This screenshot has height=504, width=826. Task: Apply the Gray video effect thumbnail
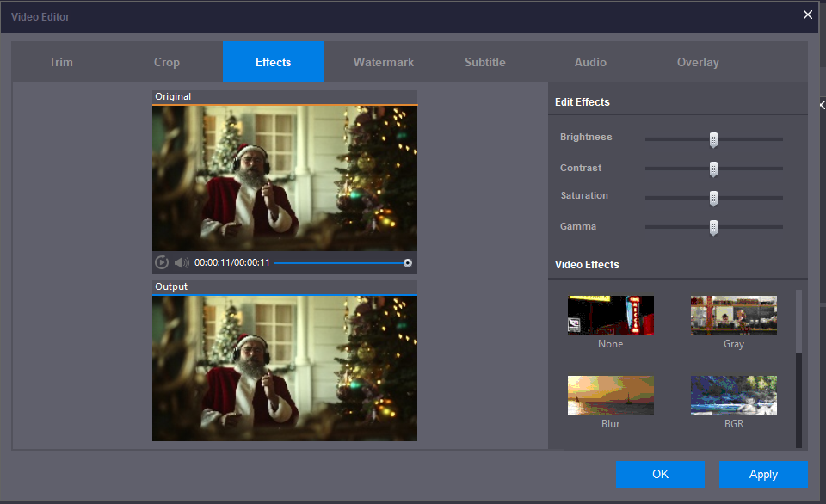[734, 315]
